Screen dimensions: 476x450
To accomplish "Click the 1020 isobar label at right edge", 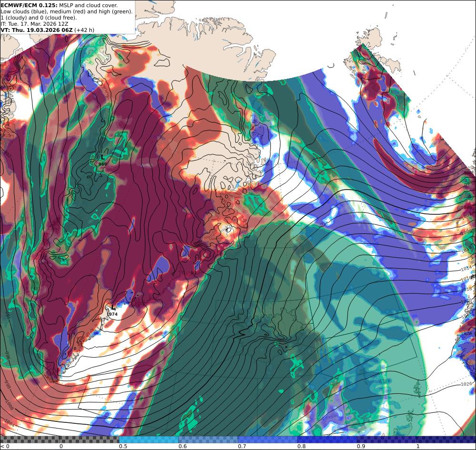I will coord(467,301).
